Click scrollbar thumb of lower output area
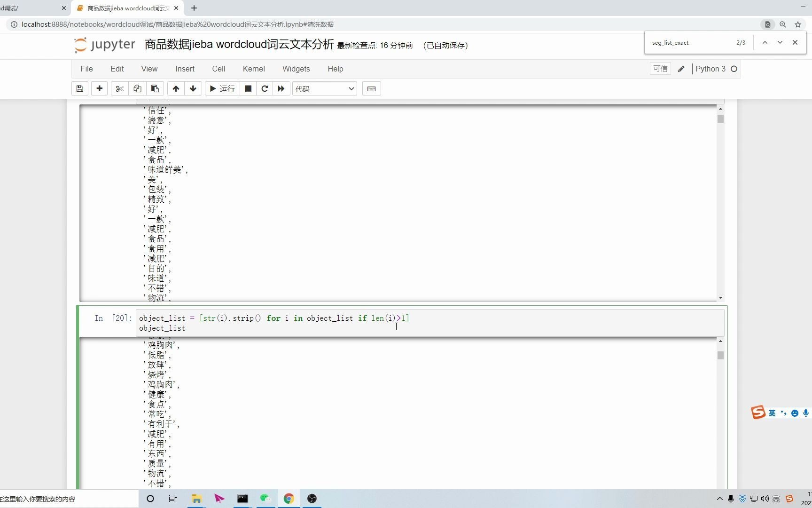The height and width of the screenshot is (508, 812). [720, 356]
